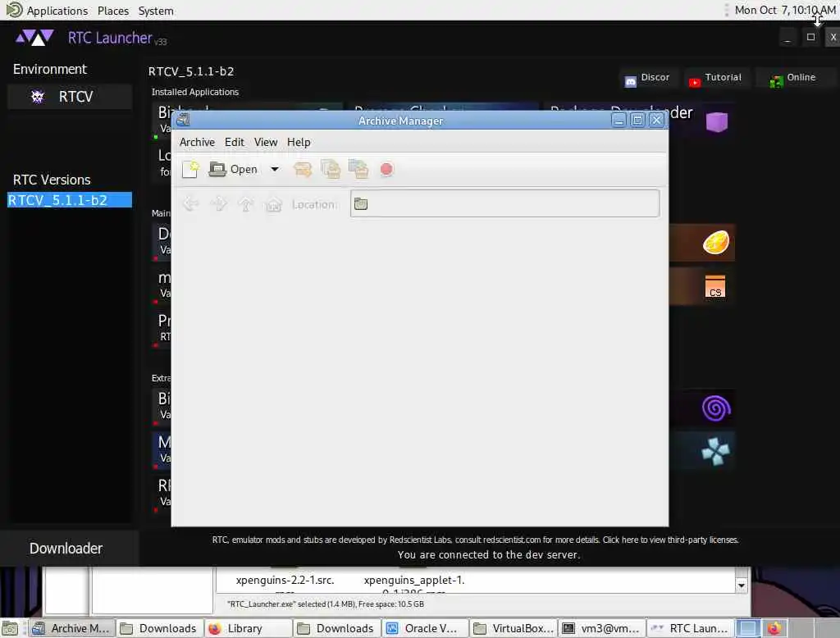The image size is (840, 638).
Task: Select RTCV_5.1.1-b2 in RTC Versions list
Action: point(69,200)
